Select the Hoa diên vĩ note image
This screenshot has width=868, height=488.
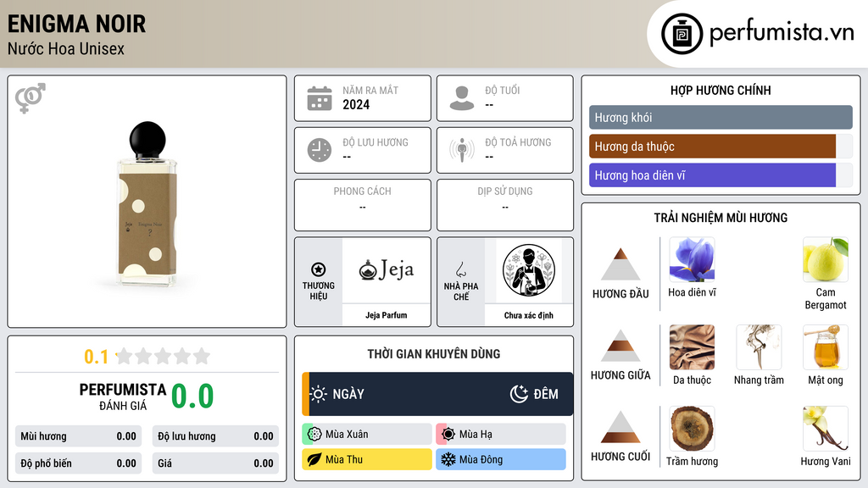click(692, 260)
